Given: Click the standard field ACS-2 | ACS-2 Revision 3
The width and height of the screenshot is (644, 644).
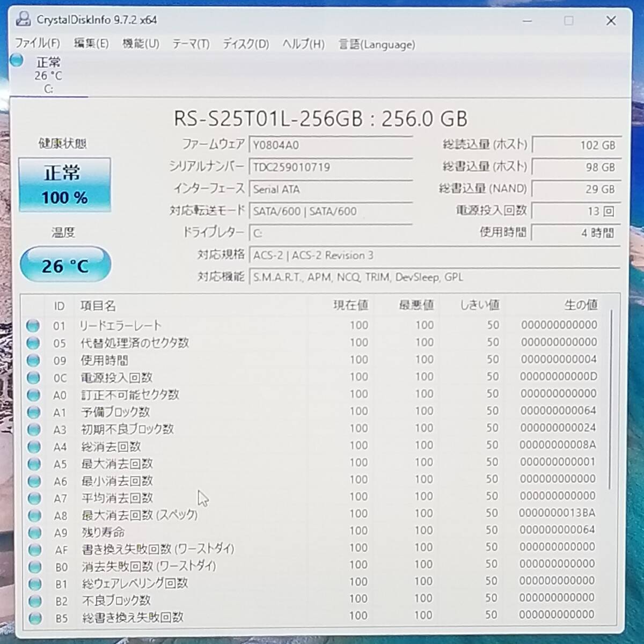Looking at the screenshot, I should 434,255.
